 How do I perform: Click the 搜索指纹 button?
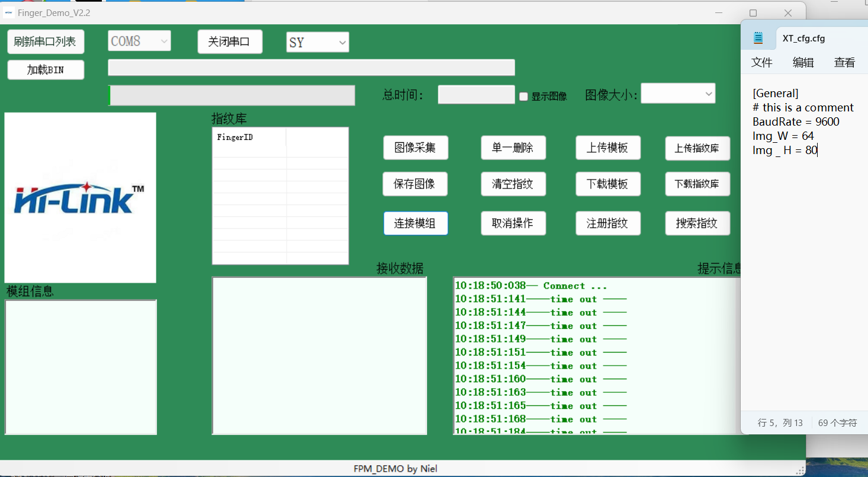pos(697,223)
